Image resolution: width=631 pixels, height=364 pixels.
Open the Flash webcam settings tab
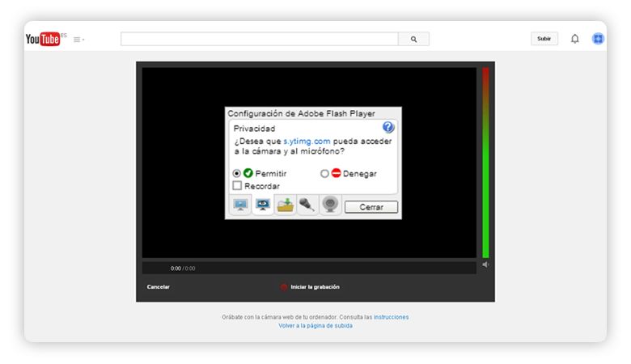[x=330, y=205]
